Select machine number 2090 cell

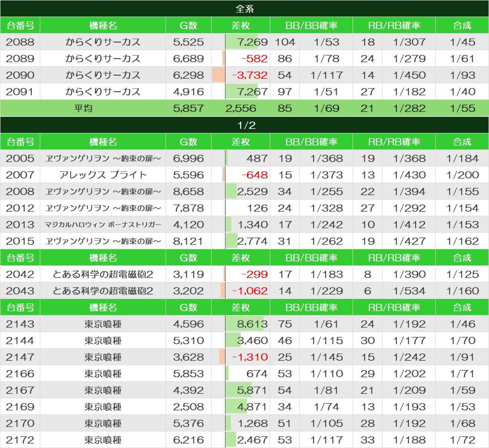tap(20, 75)
